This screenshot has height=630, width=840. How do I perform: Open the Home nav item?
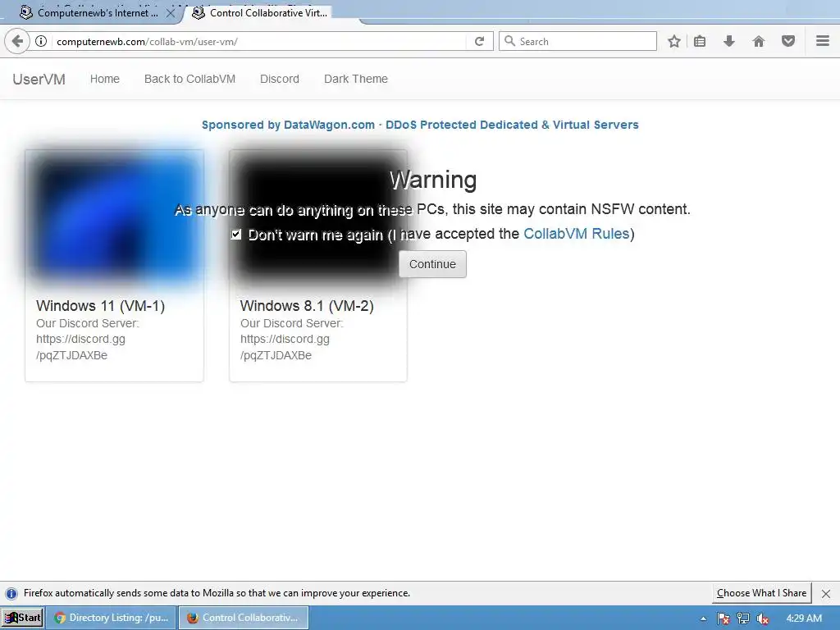(104, 79)
